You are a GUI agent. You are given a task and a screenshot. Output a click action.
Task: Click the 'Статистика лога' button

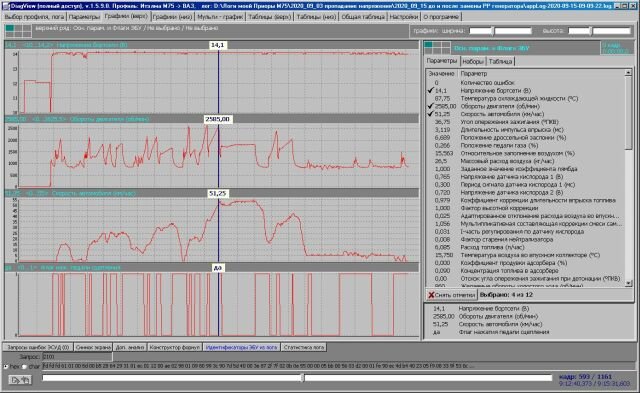point(304,347)
